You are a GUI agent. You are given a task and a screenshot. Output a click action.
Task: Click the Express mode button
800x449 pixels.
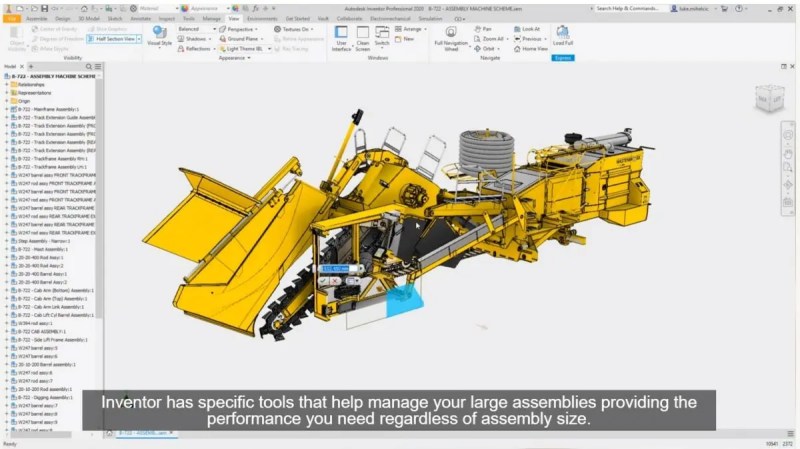coord(563,58)
